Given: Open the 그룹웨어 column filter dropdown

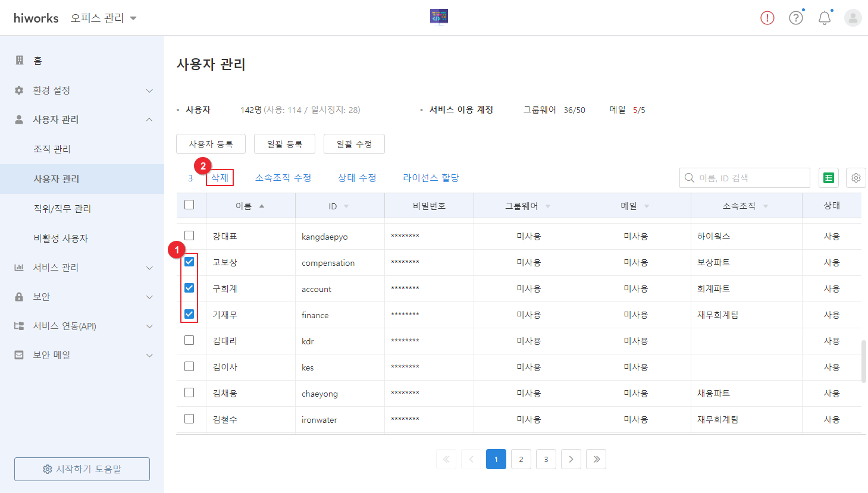Looking at the screenshot, I should [547, 206].
